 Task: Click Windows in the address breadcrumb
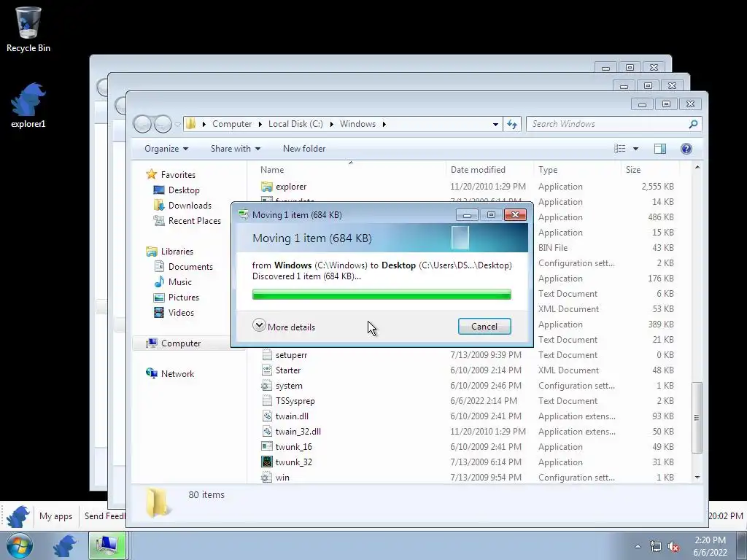coord(357,124)
